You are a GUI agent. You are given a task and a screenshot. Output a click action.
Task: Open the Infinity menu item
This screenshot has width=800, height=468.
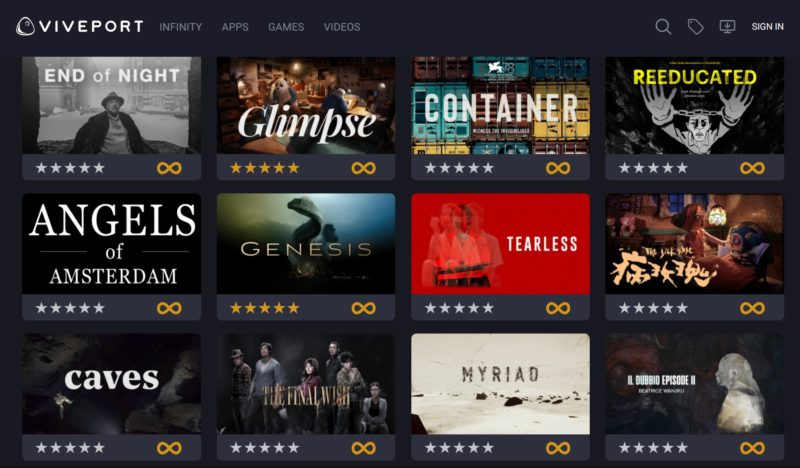tap(181, 27)
